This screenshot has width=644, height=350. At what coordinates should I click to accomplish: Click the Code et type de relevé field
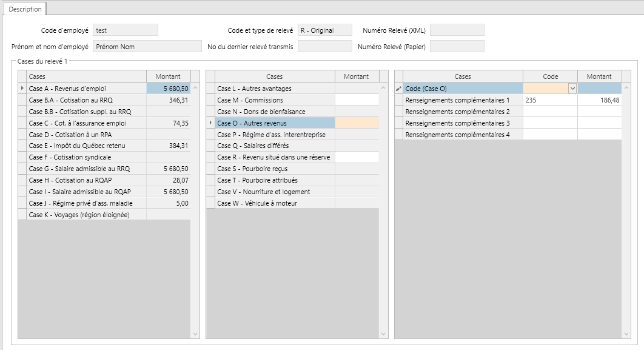tap(325, 30)
